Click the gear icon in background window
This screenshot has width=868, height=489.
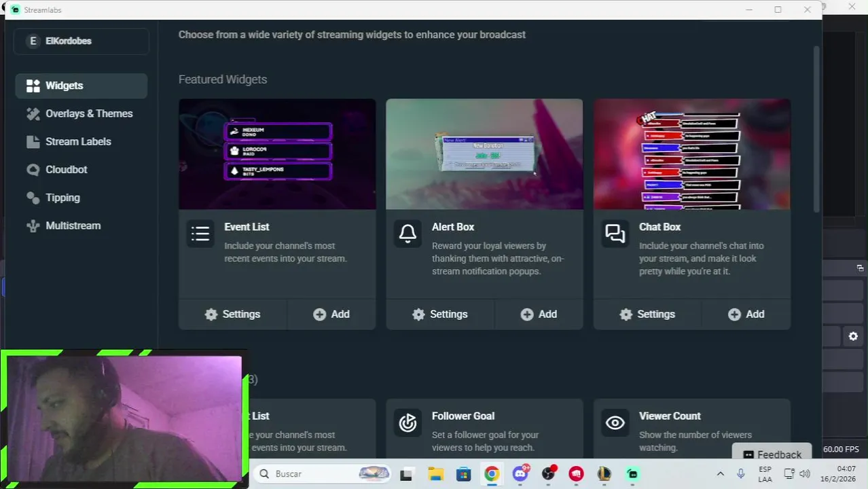pos(853,336)
